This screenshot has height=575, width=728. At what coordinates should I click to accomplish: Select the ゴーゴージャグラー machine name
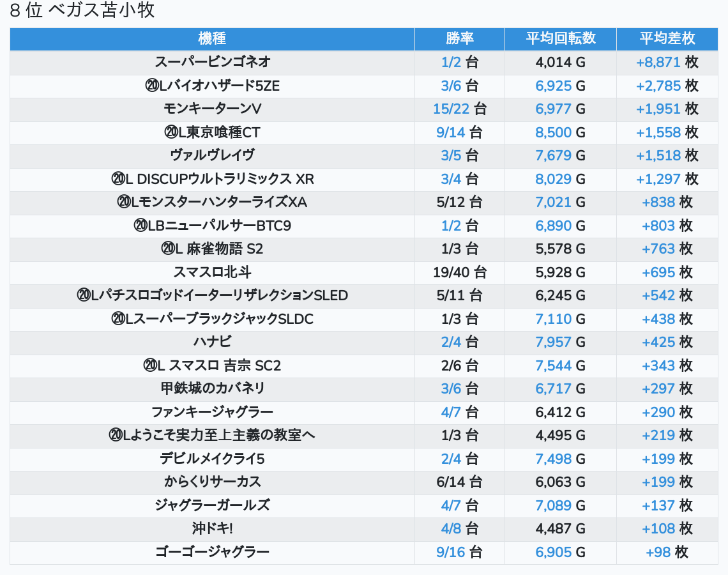(x=212, y=552)
